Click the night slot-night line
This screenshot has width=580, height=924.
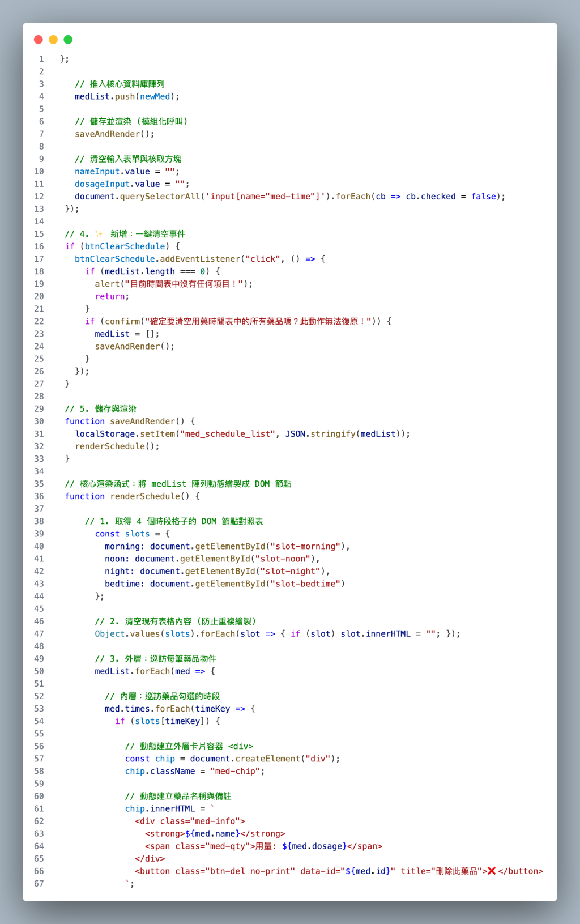[x=217, y=572]
